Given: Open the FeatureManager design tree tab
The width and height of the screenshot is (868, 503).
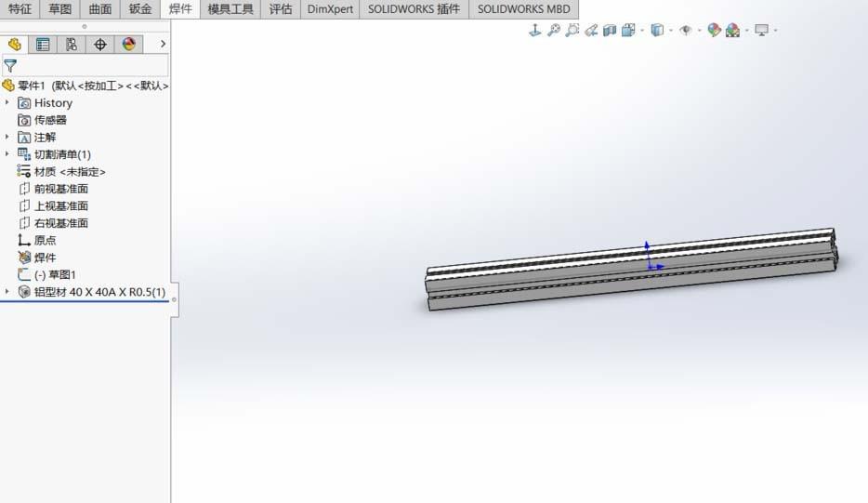Looking at the screenshot, I should pos(14,45).
